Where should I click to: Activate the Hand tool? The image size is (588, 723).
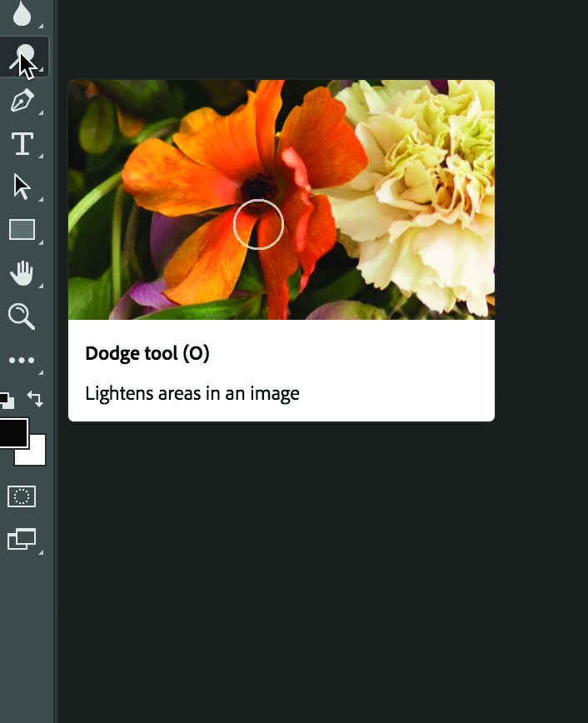coord(22,272)
